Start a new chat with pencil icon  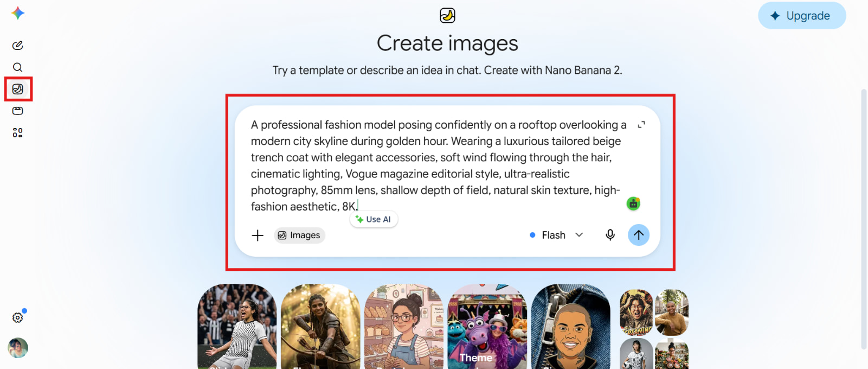click(x=18, y=45)
